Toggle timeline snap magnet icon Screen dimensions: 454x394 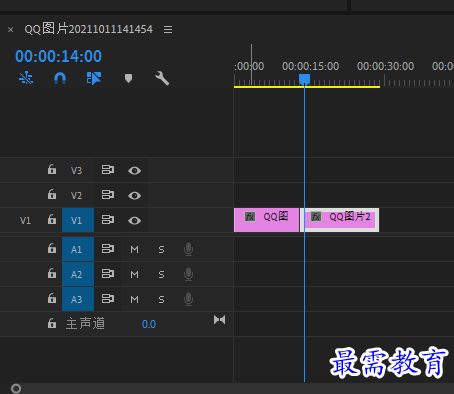click(x=60, y=78)
